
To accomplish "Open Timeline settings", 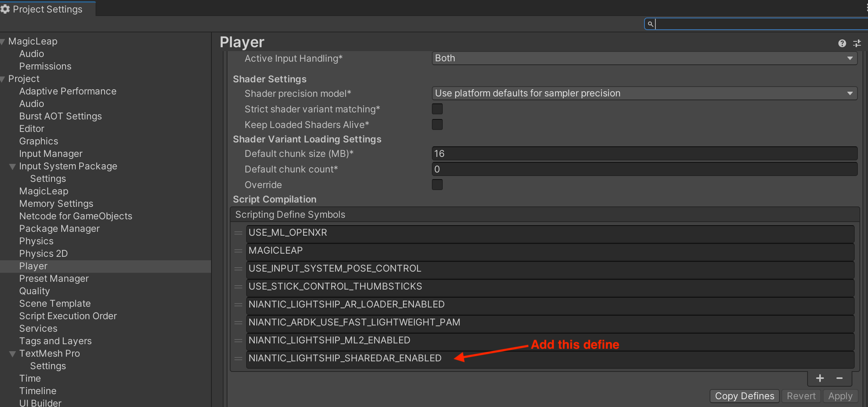I will 38,391.
